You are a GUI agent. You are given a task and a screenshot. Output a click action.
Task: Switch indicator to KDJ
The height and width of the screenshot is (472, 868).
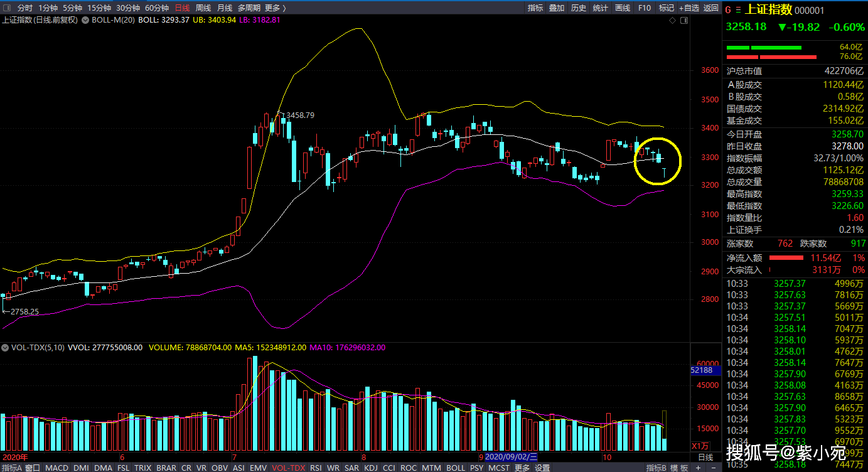[371, 468]
